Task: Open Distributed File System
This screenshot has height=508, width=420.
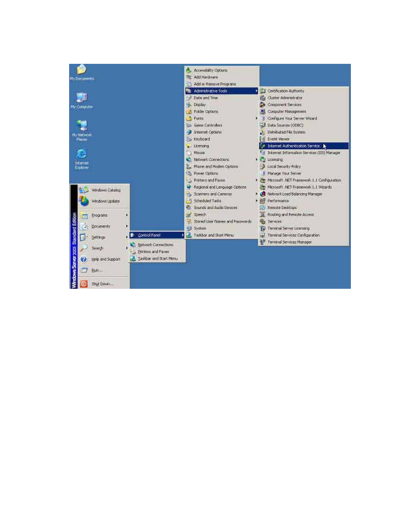Action: click(304, 132)
